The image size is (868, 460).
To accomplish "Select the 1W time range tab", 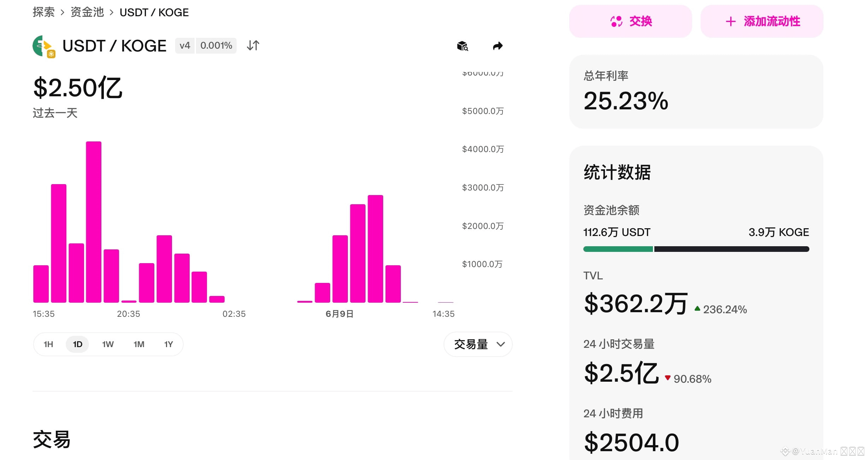I will click(x=108, y=344).
